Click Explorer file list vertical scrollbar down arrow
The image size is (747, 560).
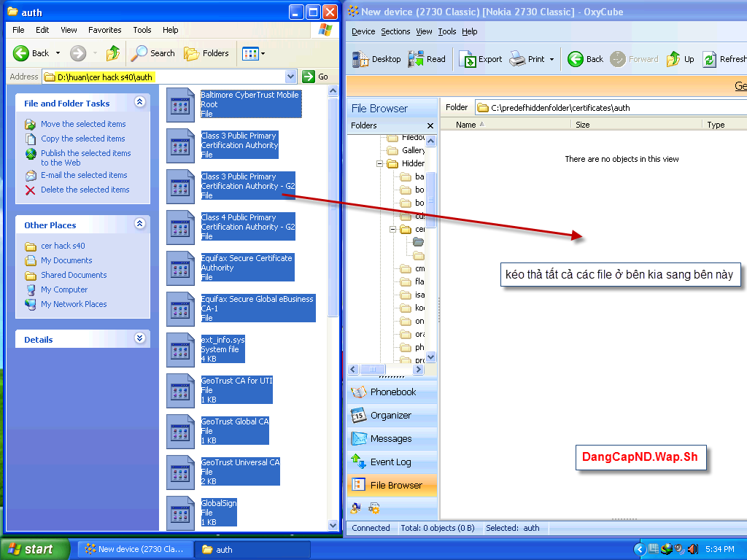tap(333, 525)
